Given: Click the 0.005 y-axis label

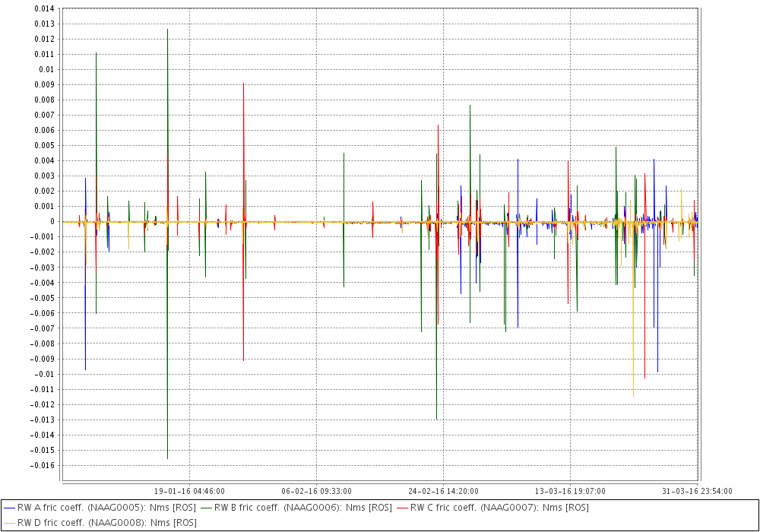Looking at the screenshot, I should (45, 146).
